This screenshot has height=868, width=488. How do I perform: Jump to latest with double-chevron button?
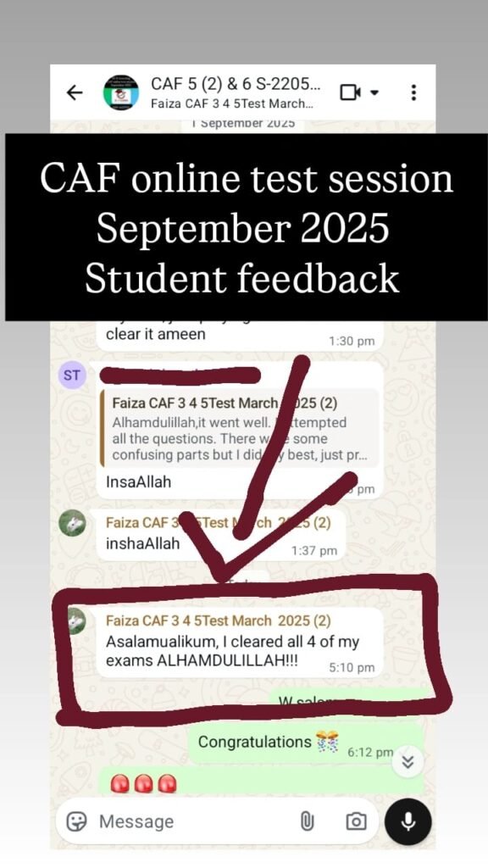click(x=408, y=762)
